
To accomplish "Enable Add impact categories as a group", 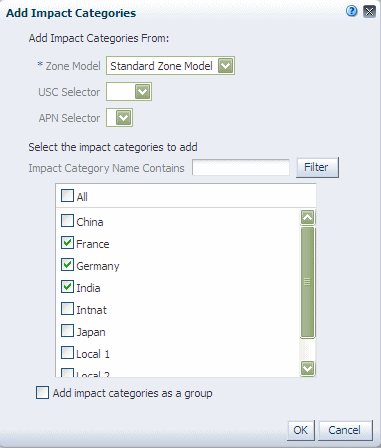I will point(42,393).
